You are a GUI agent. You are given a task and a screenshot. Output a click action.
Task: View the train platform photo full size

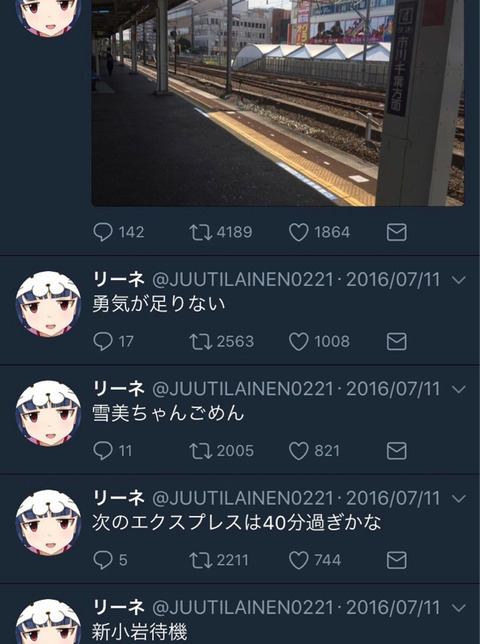278,103
